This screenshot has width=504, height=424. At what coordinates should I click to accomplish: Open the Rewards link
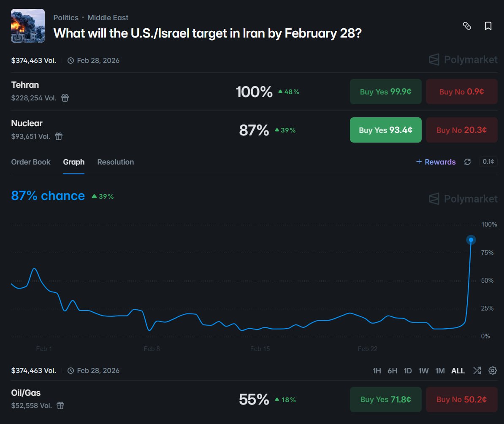[x=436, y=162]
